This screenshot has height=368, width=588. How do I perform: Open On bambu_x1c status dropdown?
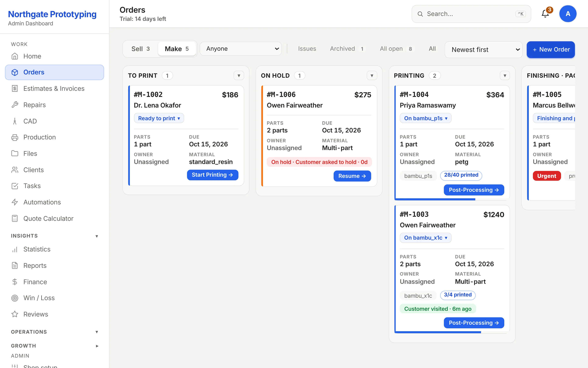[426, 238]
